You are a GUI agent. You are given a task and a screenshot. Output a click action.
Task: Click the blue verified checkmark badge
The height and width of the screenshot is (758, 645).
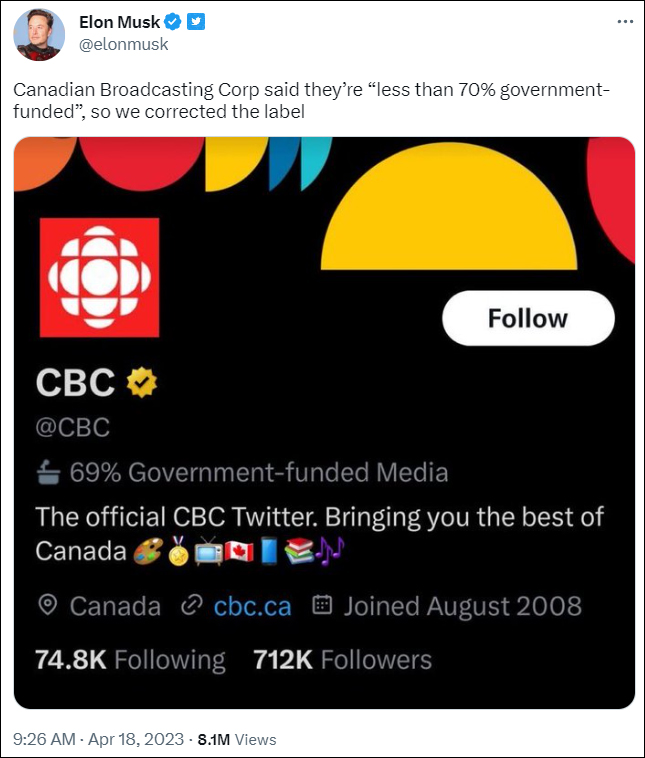coord(174,22)
